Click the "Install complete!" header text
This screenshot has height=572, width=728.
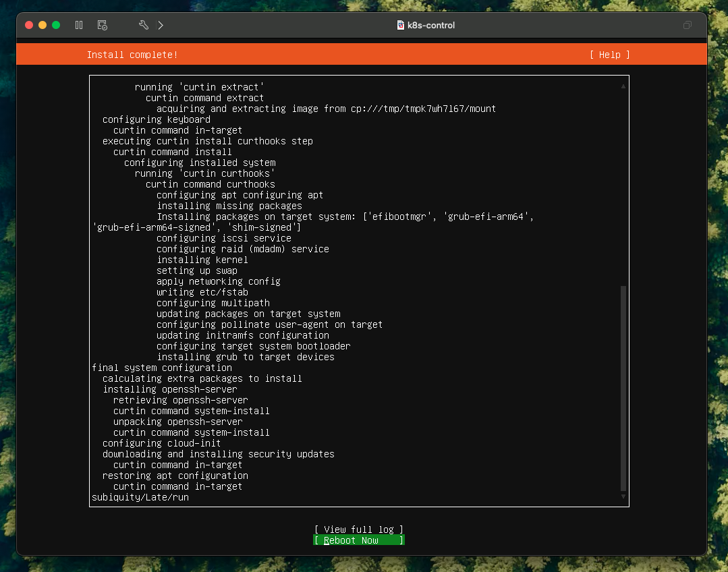click(132, 55)
